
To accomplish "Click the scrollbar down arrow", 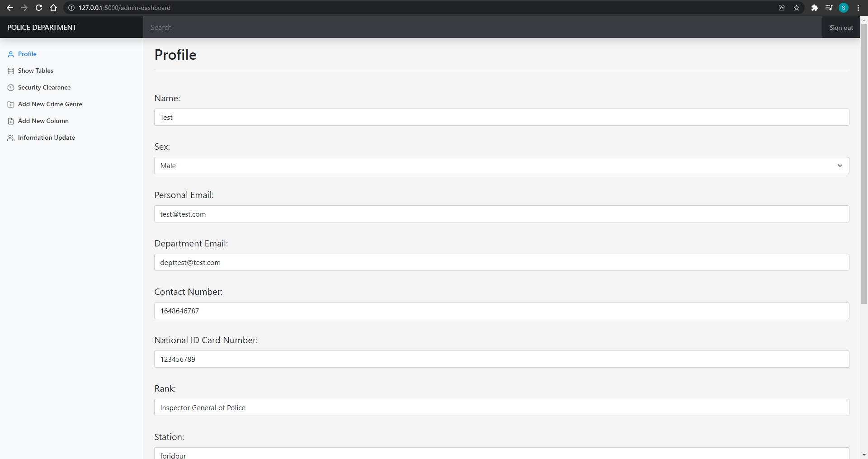I will point(864,455).
